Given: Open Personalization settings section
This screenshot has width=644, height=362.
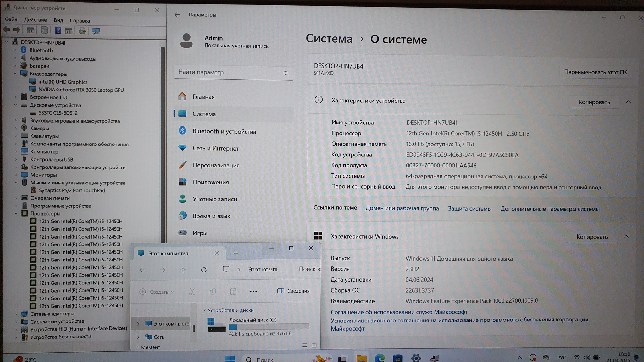Looking at the screenshot, I should tap(216, 165).
